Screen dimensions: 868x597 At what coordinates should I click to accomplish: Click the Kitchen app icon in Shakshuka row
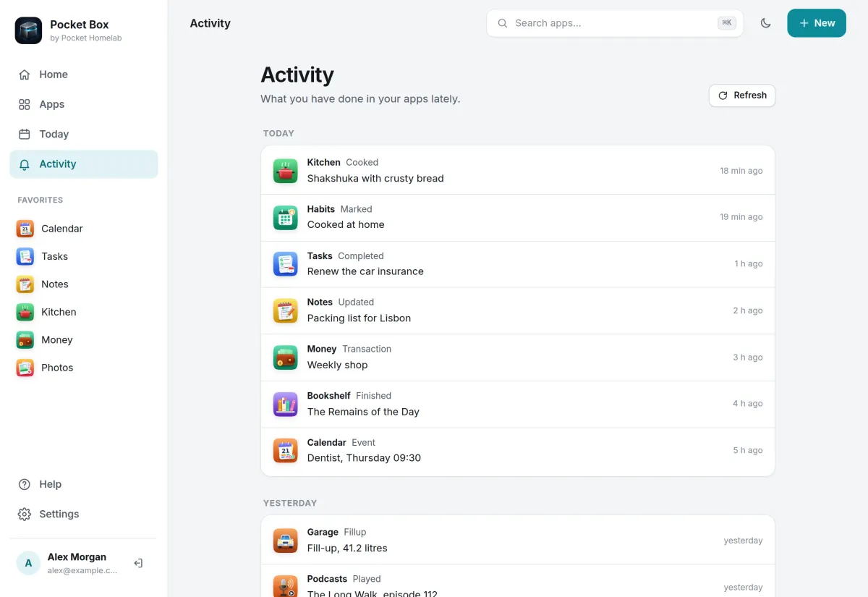(x=286, y=171)
